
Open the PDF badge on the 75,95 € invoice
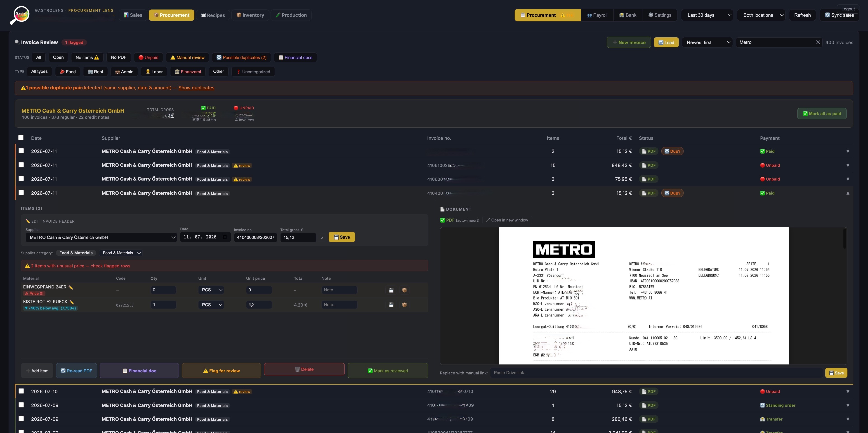tap(649, 179)
